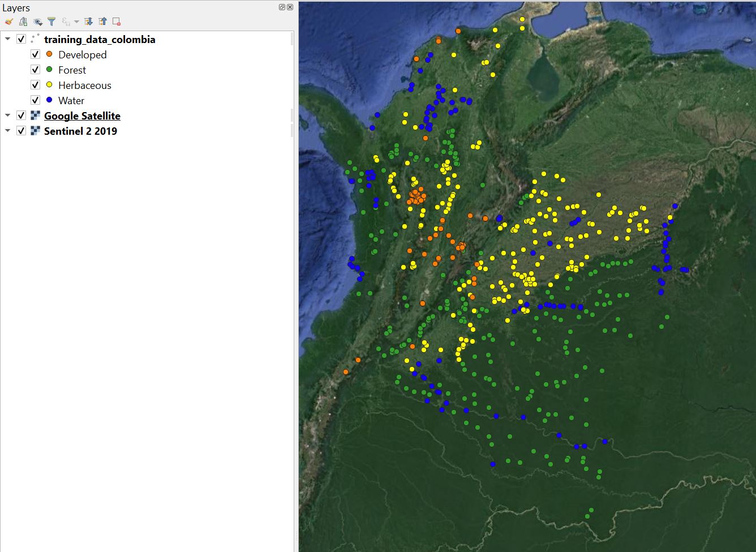Collapse the training_data_colombia layer tree

click(7, 39)
